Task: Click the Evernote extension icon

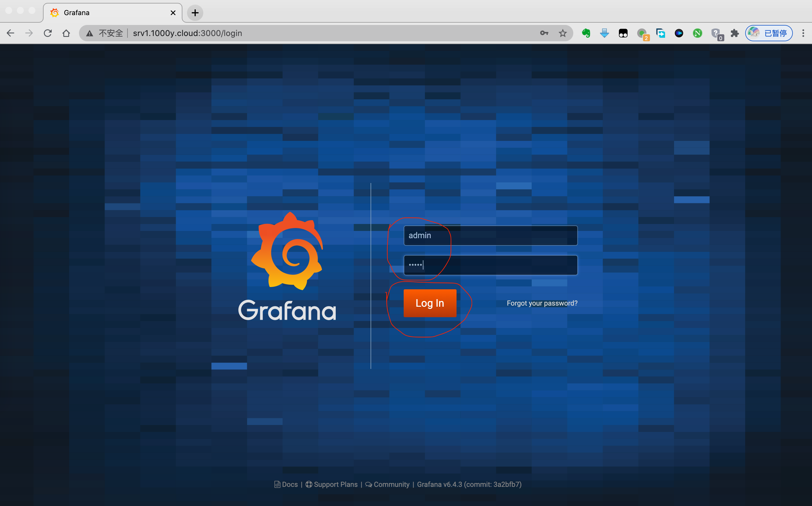Action: coord(586,33)
